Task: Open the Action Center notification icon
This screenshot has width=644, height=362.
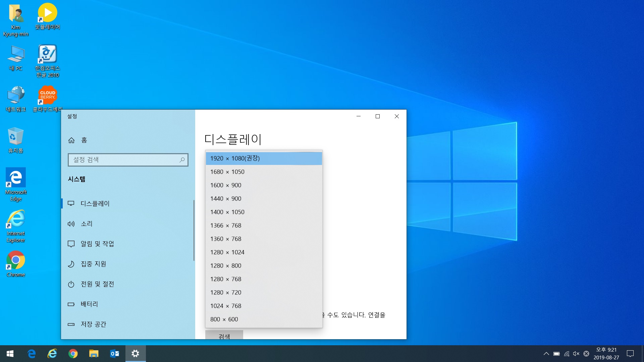Action: [630, 354]
